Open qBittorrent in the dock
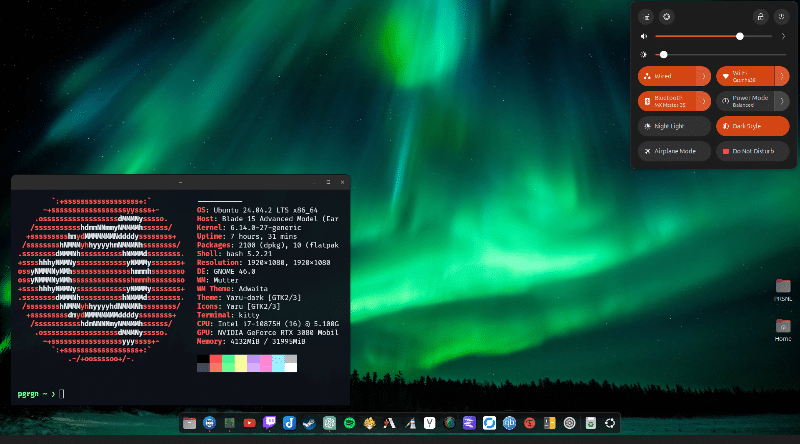Screen dimensions: 800x444 [509, 423]
